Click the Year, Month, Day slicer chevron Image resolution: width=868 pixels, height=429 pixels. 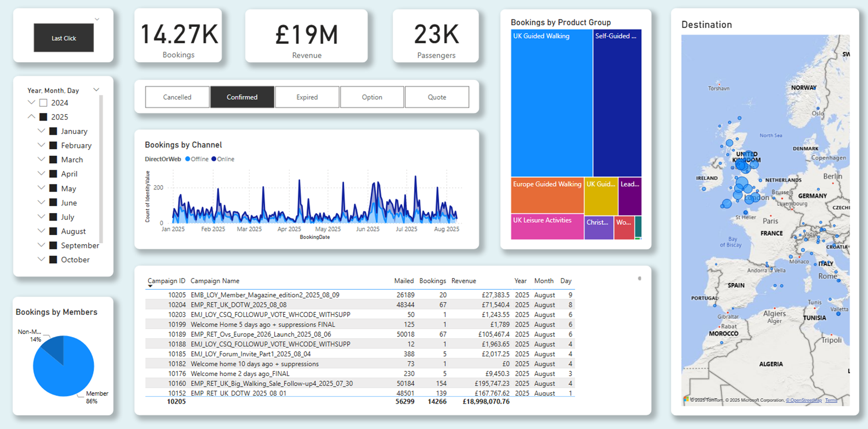(x=96, y=90)
